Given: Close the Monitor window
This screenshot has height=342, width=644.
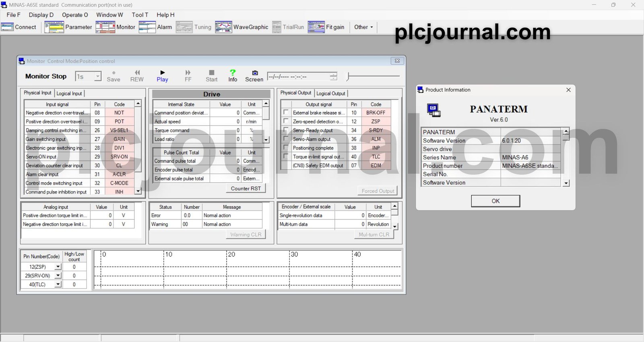Looking at the screenshot, I should (397, 61).
